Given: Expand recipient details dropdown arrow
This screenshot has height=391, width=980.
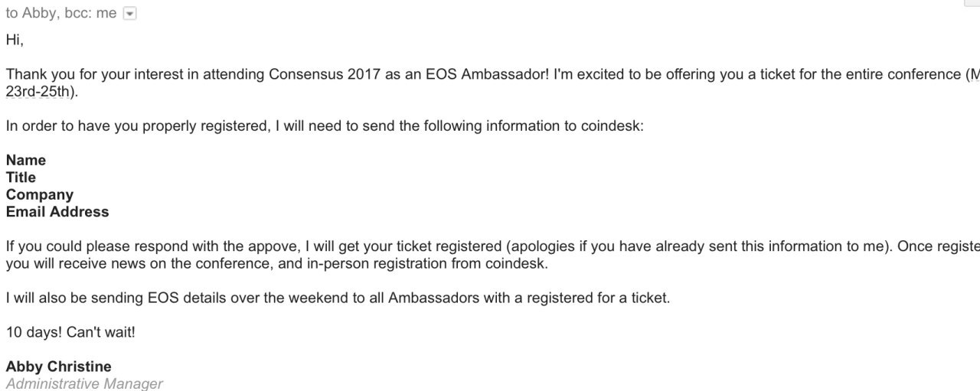Looking at the screenshot, I should [129, 14].
